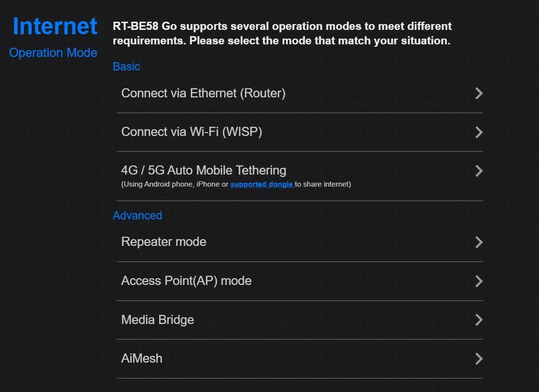The image size is (539, 392).
Task: Select the AiMesh mode entry
Action: click(x=142, y=358)
